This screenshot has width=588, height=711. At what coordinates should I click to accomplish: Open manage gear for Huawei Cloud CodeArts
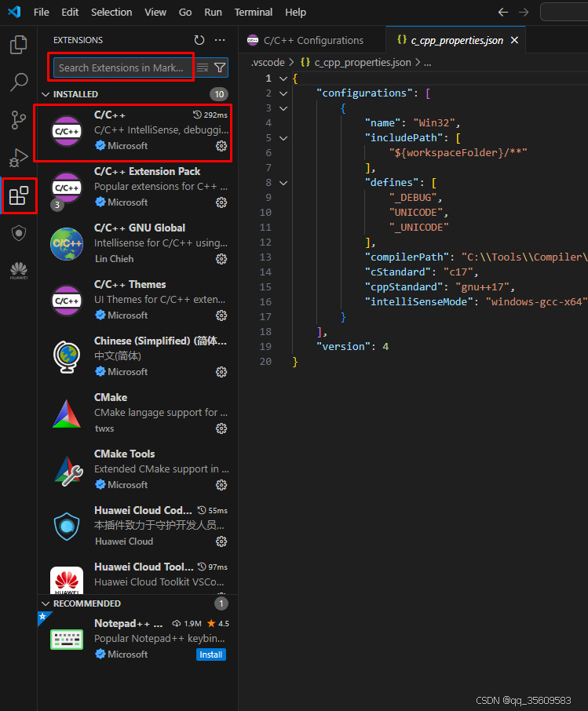point(221,541)
